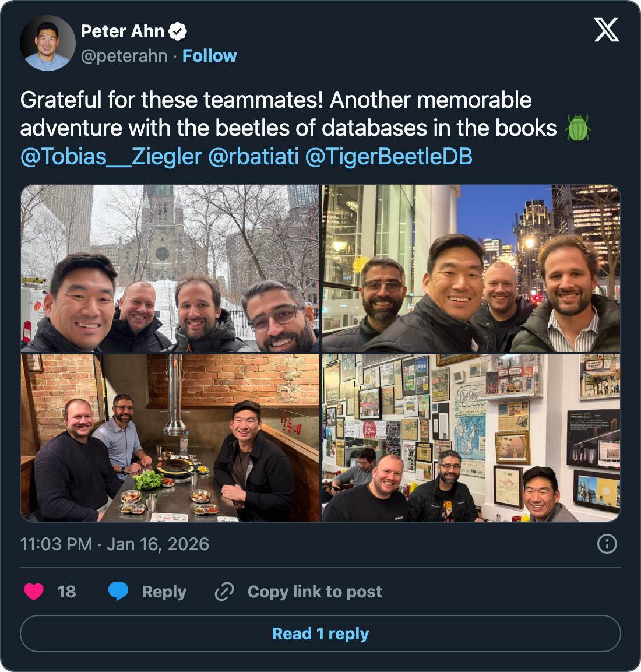
Task: Click the green beetle emoji
Action: click(x=577, y=128)
